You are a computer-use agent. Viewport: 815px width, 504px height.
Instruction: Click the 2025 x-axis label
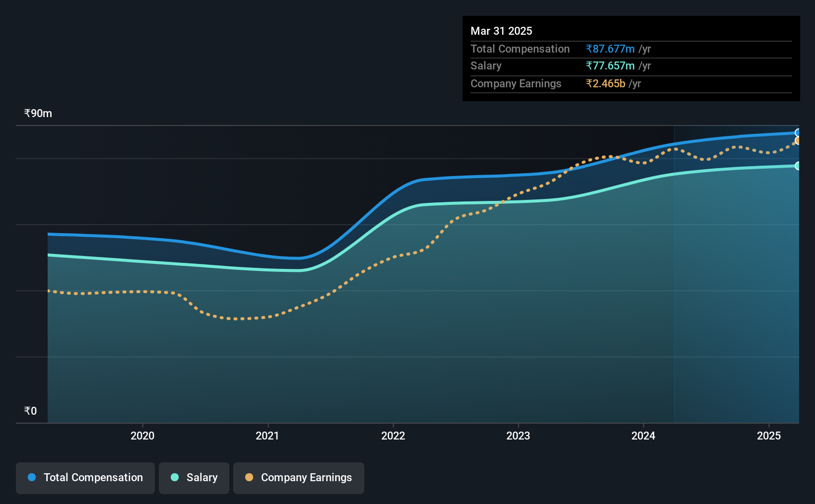[x=769, y=436]
